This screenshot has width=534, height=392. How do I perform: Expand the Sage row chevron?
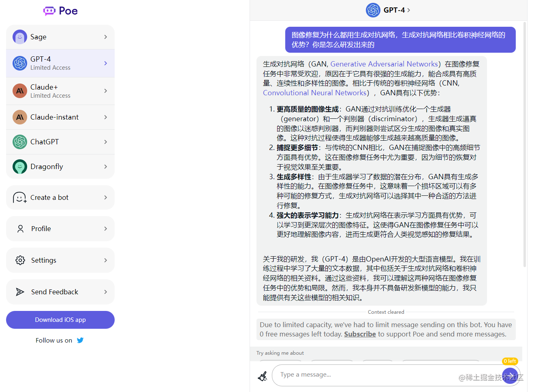106,37
